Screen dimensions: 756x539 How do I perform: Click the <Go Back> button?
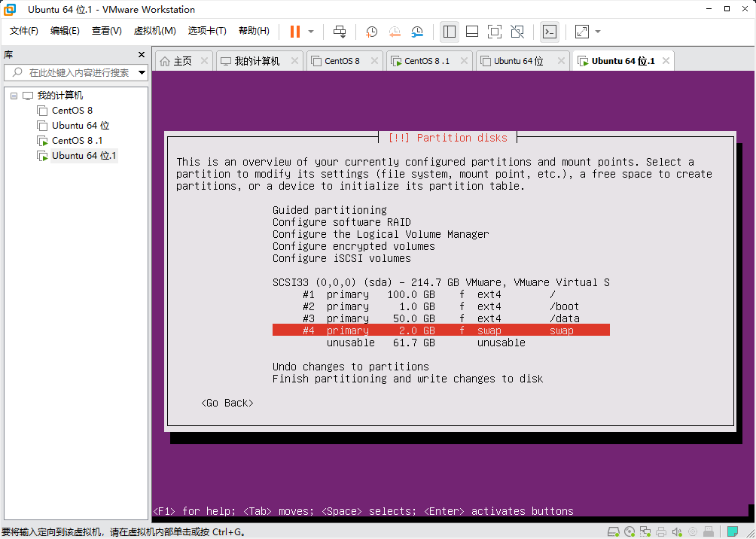click(x=227, y=403)
